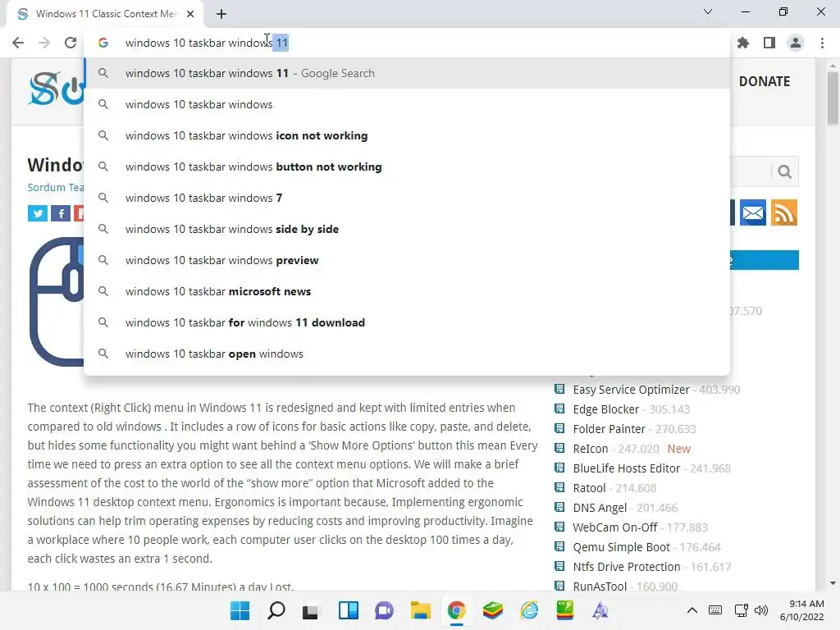Viewport: 840px width, 630px height.
Task: Open a new tab with plus button
Action: tap(221, 14)
